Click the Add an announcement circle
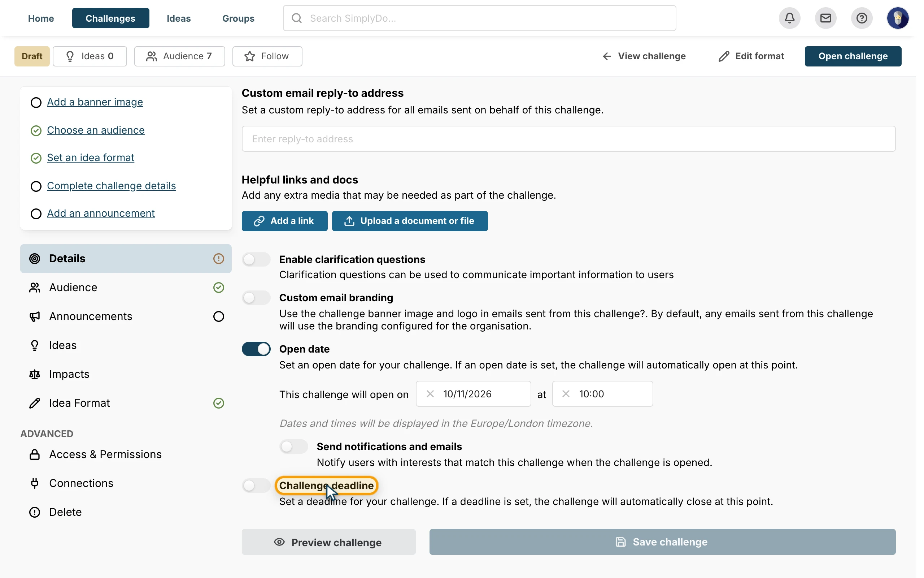 [x=36, y=214]
